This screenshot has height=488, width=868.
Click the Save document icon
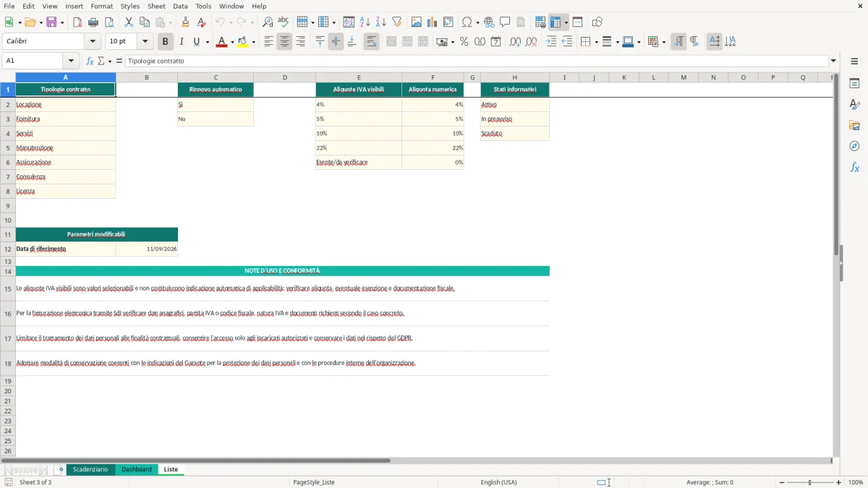[51, 22]
